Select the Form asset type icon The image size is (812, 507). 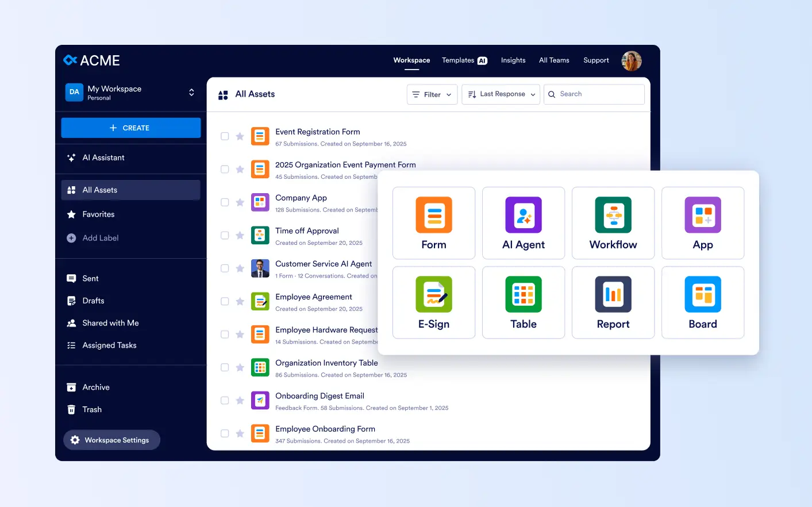point(434,215)
